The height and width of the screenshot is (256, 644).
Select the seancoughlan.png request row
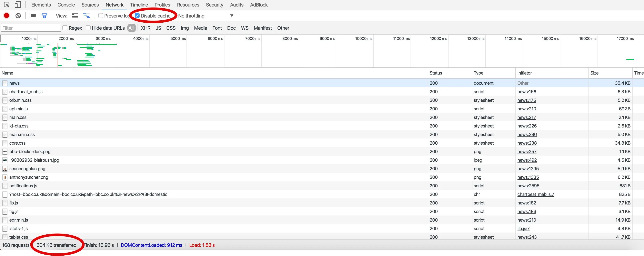click(x=27, y=169)
